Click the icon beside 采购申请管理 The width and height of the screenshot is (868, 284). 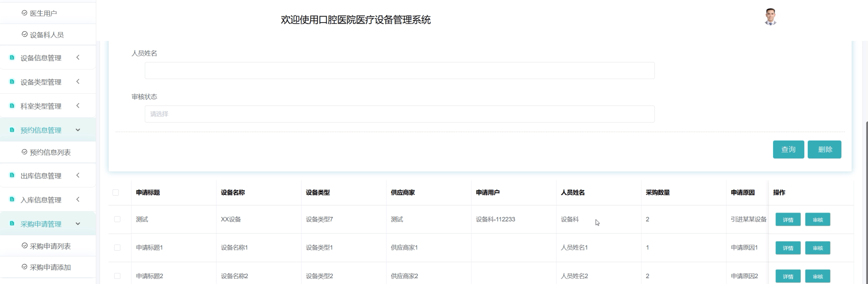[12, 224]
